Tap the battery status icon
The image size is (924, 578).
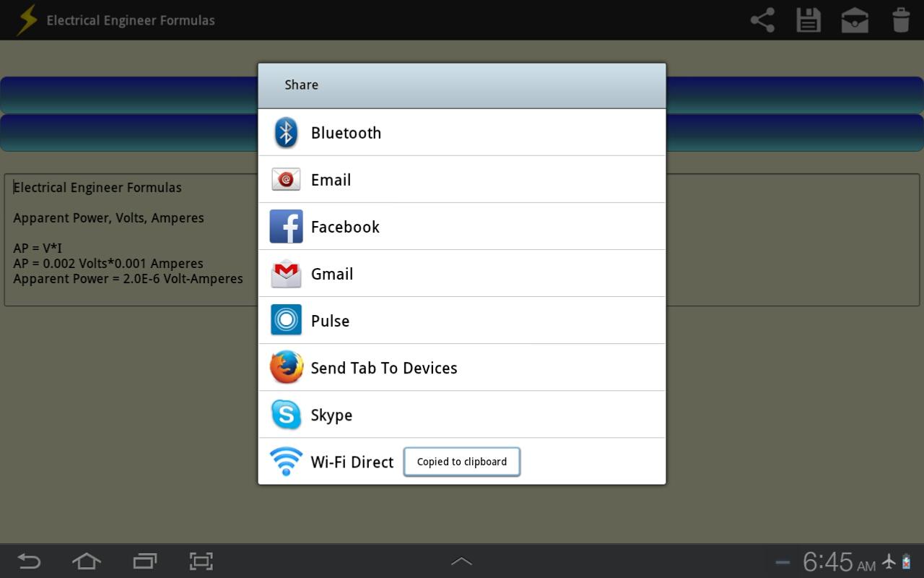(906, 561)
